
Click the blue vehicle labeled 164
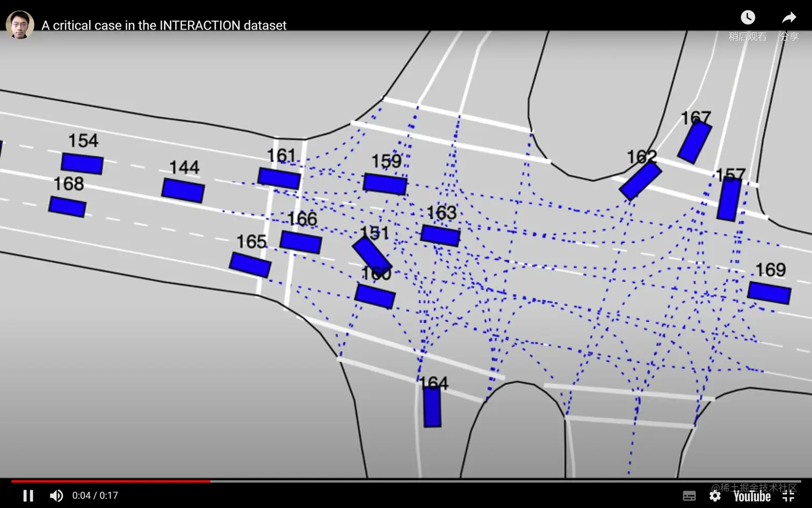click(x=432, y=407)
